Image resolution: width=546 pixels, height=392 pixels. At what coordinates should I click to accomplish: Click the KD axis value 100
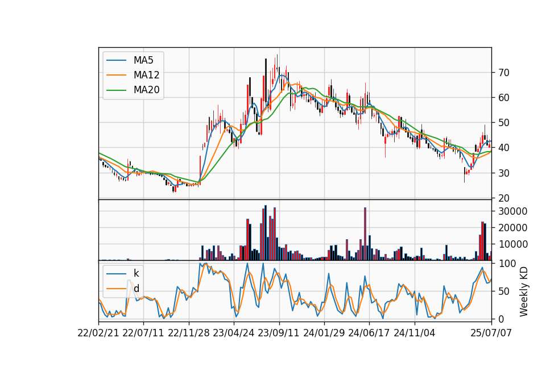(507, 264)
